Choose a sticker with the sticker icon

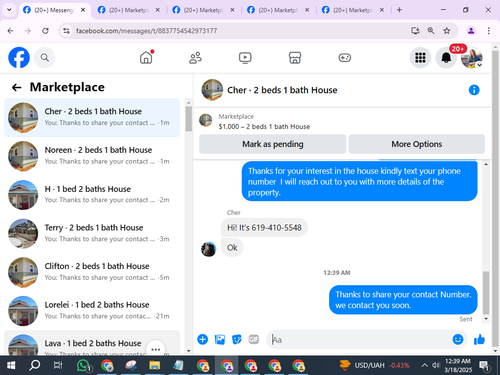point(237,339)
